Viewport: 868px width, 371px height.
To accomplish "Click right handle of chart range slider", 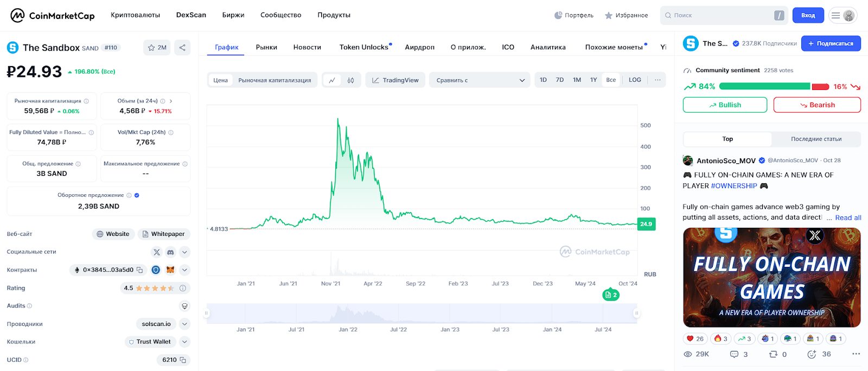I will (636, 313).
